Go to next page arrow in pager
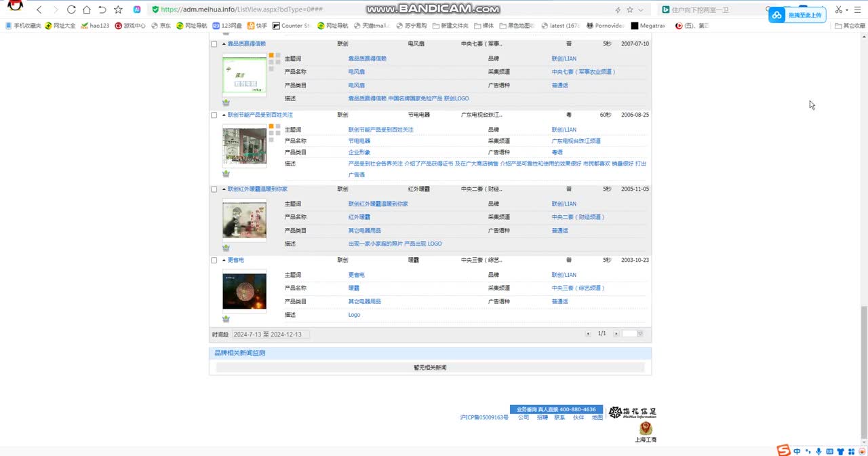This screenshot has height=456, width=868. [616, 334]
